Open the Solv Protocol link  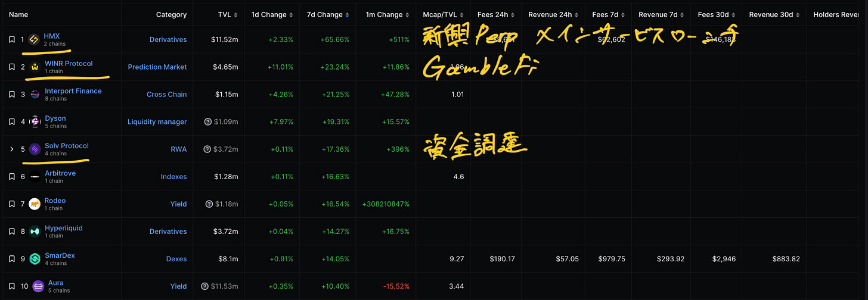(x=67, y=146)
